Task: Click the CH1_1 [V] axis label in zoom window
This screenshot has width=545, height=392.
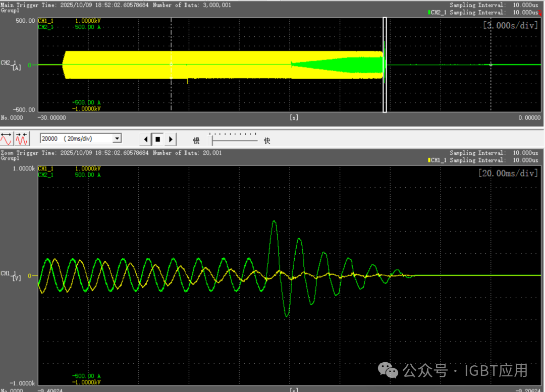Action: pyautogui.click(x=11, y=275)
